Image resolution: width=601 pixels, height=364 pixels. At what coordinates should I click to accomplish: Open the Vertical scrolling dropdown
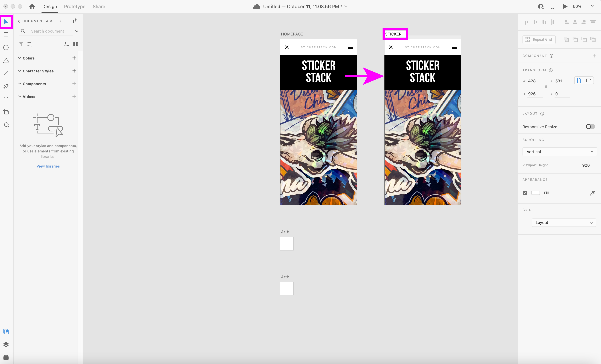pyautogui.click(x=559, y=152)
